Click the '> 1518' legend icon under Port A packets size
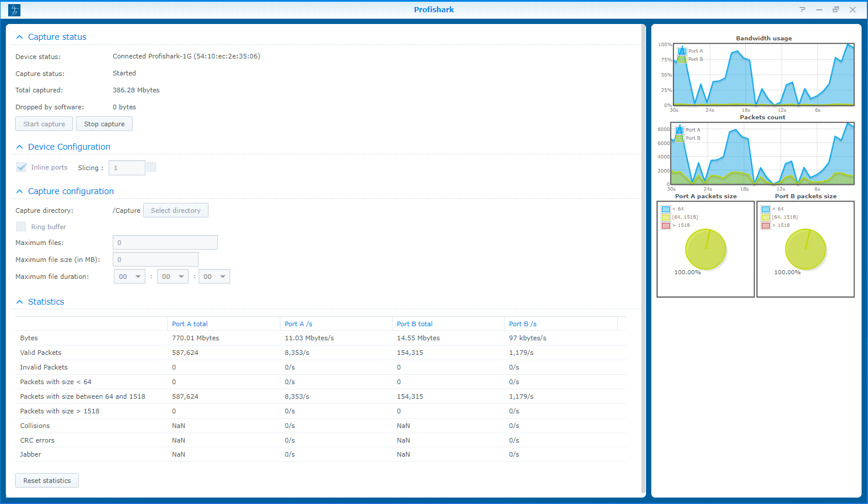This screenshot has height=504, width=868. point(666,225)
